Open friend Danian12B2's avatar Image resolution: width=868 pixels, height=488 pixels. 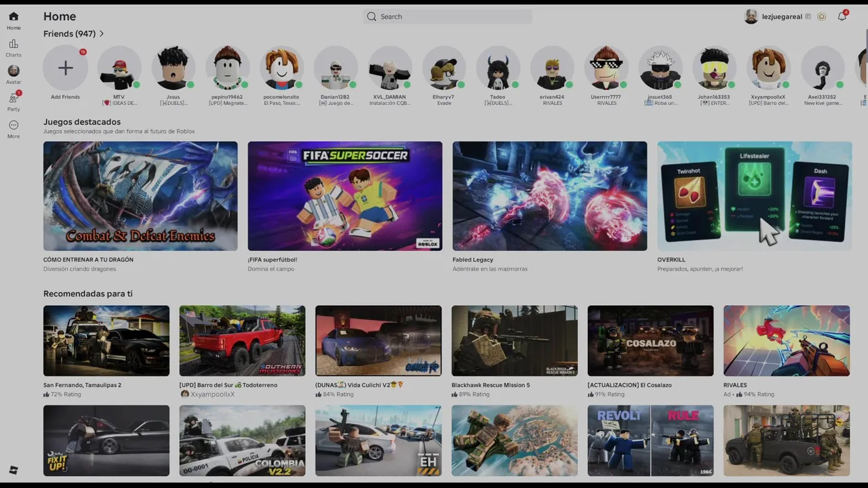click(x=336, y=68)
